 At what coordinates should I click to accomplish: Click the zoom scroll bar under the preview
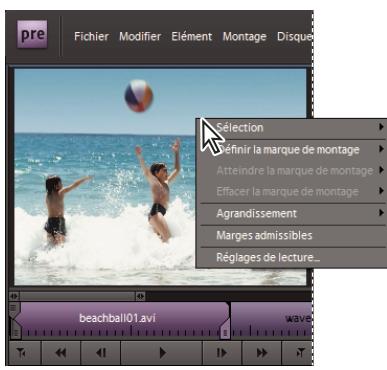click(x=77, y=296)
